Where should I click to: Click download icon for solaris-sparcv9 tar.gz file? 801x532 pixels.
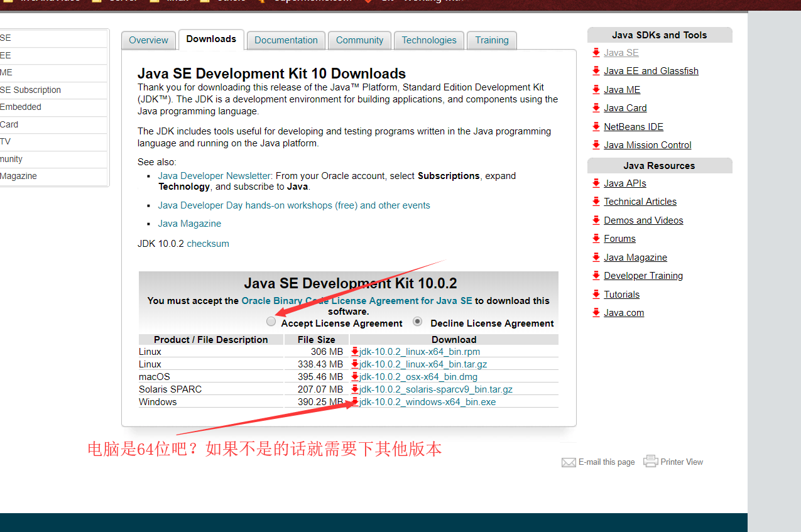click(355, 389)
